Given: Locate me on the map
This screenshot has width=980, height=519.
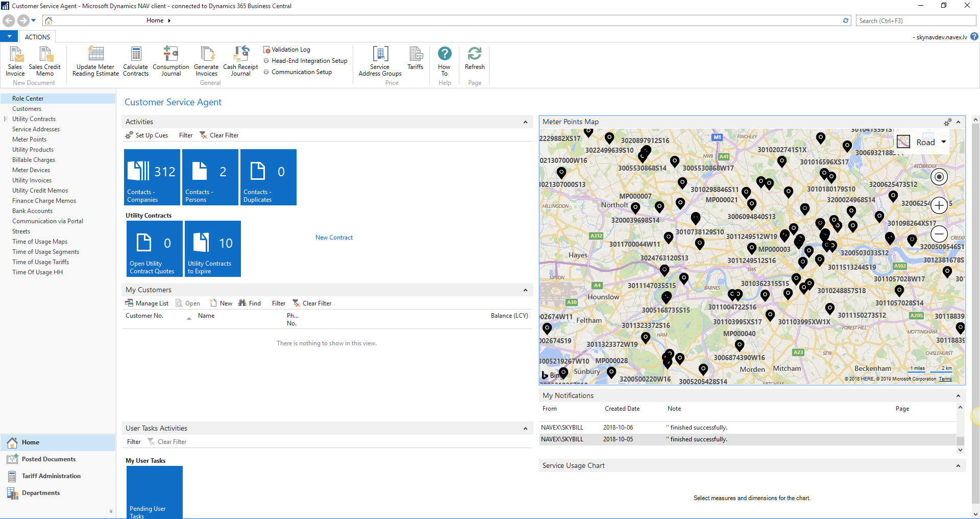Looking at the screenshot, I should tap(939, 177).
